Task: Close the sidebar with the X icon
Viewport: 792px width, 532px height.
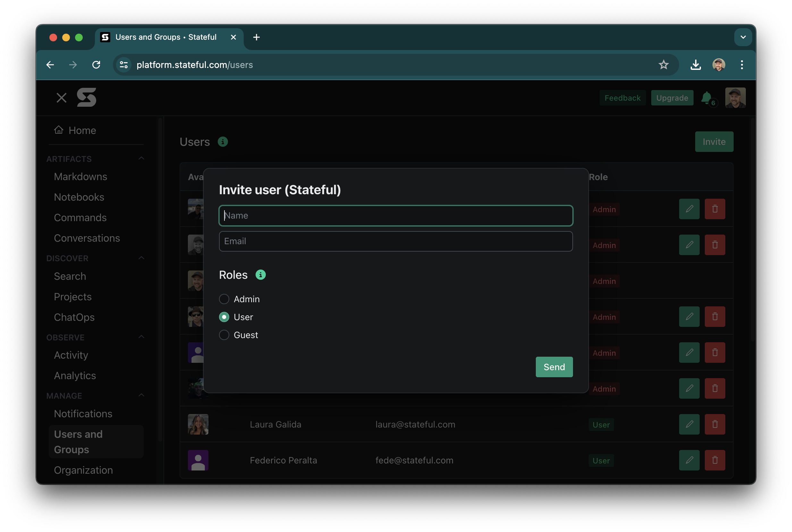Action: pyautogui.click(x=62, y=98)
